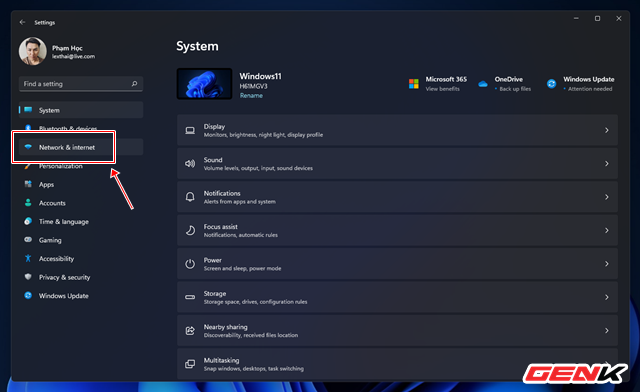
Task: Click the search magnifier icon
Action: pos(134,84)
